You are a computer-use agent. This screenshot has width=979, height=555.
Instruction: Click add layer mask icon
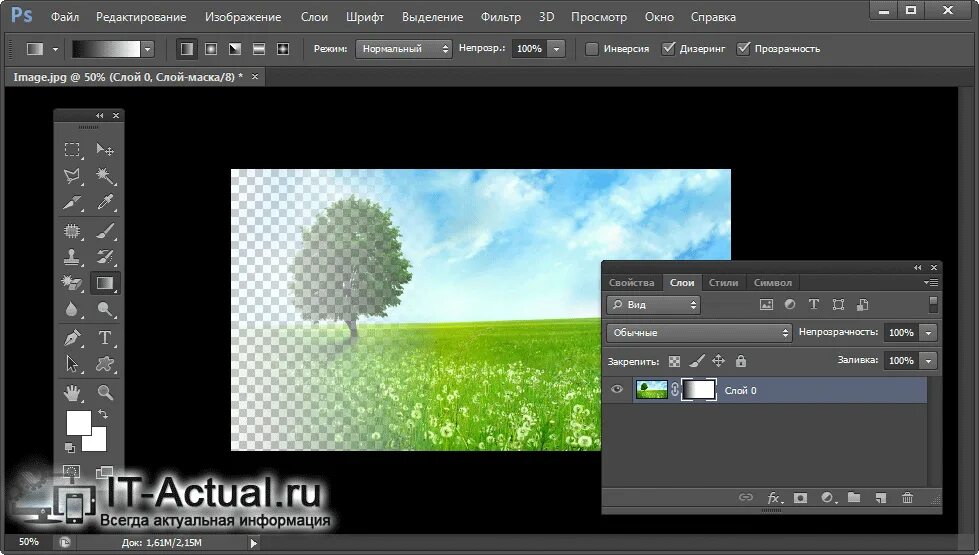click(800, 498)
